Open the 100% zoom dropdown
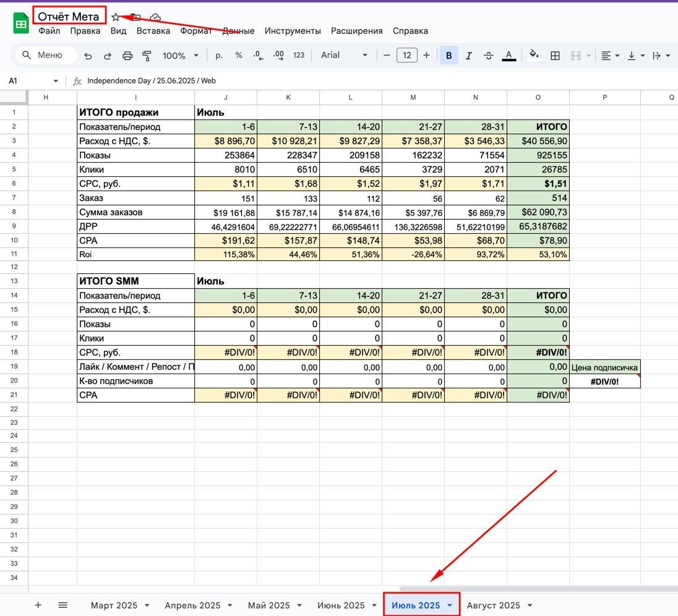The width and height of the screenshot is (678, 616). click(x=180, y=55)
